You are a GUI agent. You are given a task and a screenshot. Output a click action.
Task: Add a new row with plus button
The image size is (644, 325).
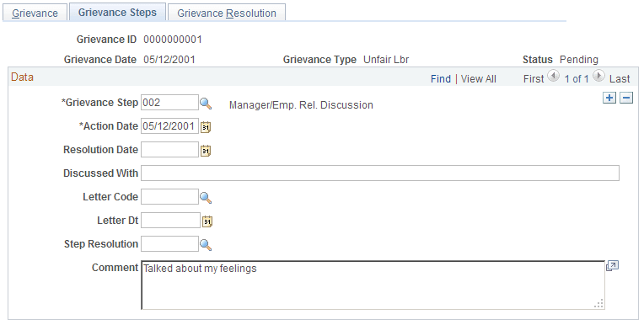coord(609,98)
